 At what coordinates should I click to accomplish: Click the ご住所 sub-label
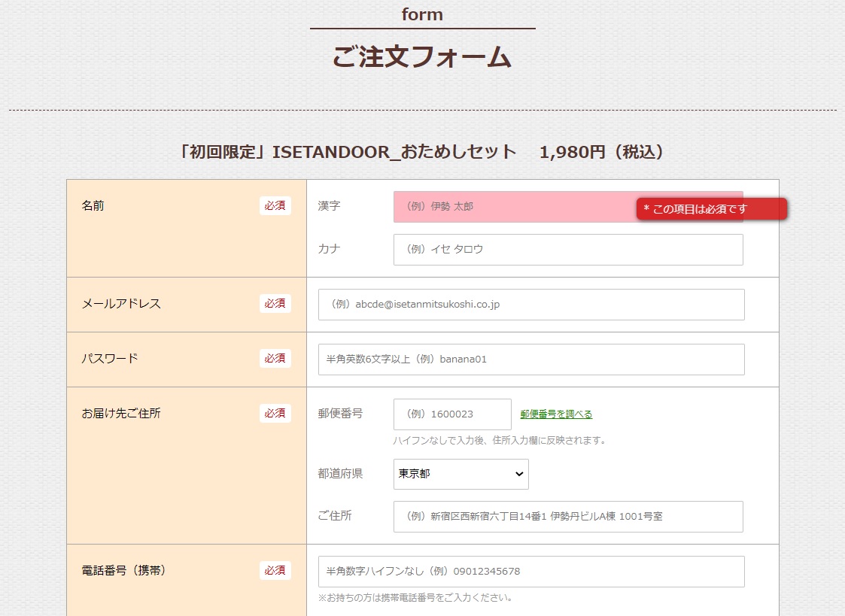335,516
